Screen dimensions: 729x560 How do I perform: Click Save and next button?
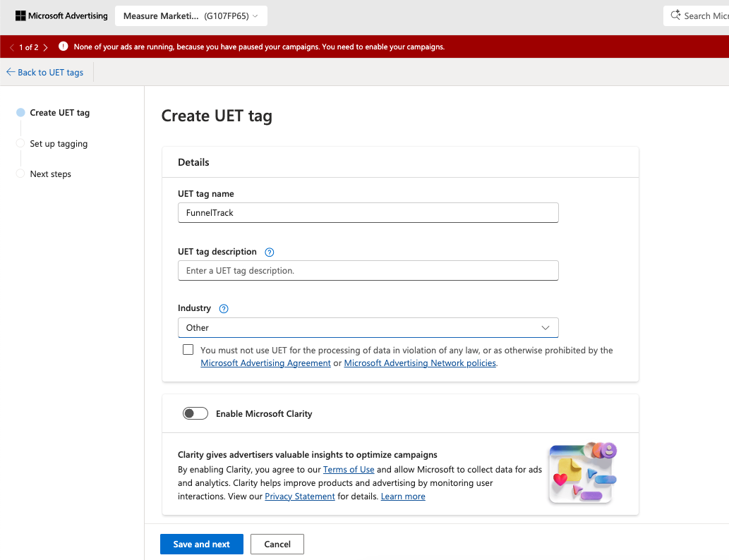pyautogui.click(x=201, y=544)
